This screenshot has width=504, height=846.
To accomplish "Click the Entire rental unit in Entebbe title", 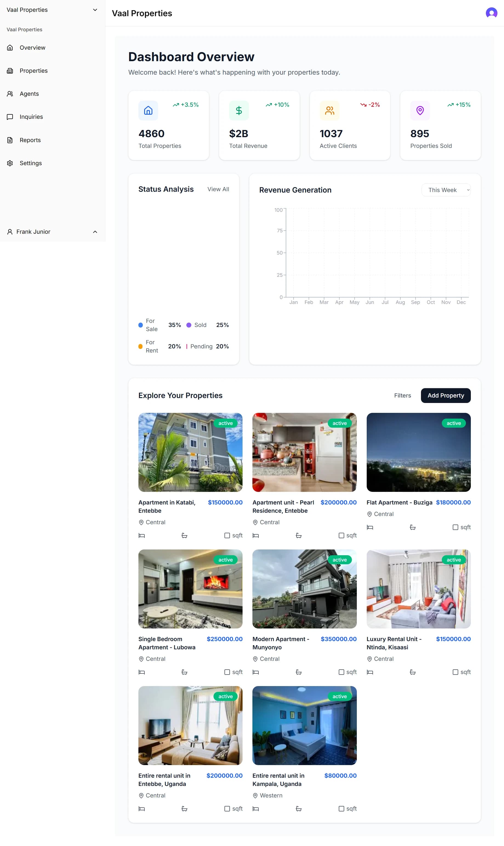I will point(164,780).
